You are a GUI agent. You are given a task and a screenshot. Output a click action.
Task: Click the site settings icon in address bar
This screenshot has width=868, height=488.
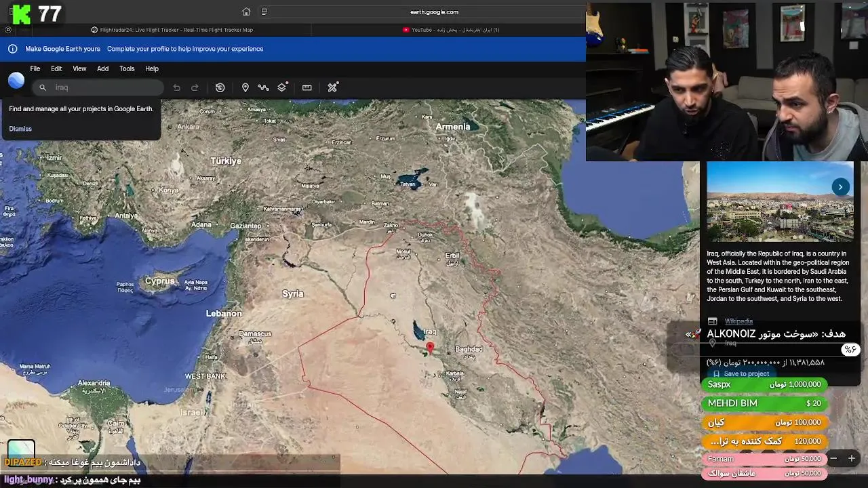click(264, 12)
